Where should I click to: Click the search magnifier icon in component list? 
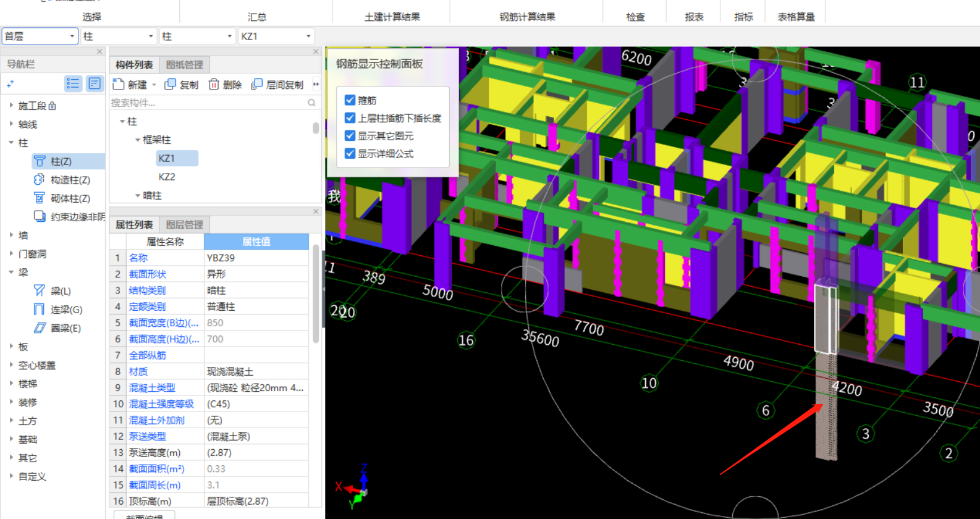coord(312,103)
